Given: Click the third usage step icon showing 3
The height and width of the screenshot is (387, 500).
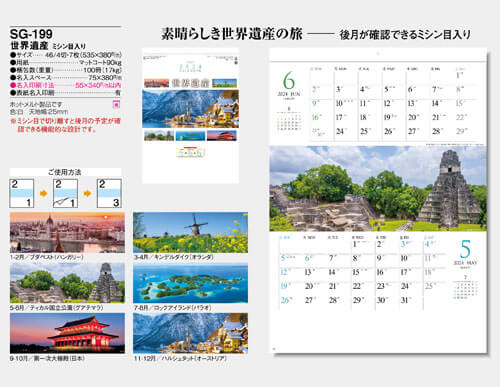Looking at the screenshot, I should [109, 193].
